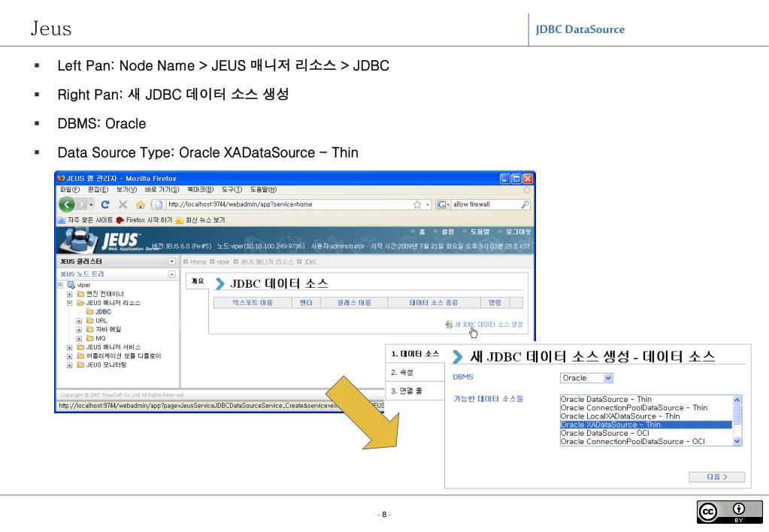Open the address bar history dropdown
Image resolution: width=769 pixels, height=532 pixels.
427,204
